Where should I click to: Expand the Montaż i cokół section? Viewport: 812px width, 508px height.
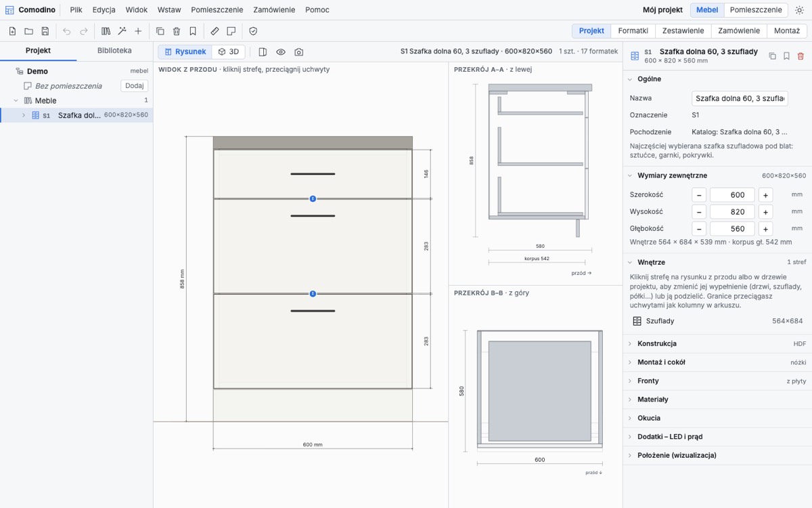(717, 362)
